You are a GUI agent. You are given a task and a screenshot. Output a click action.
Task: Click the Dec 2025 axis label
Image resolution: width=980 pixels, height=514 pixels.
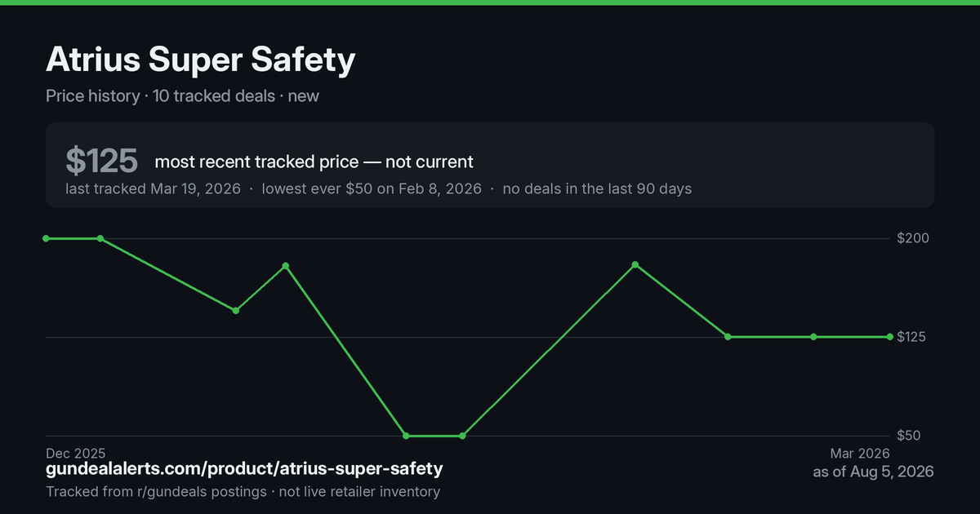(75, 453)
